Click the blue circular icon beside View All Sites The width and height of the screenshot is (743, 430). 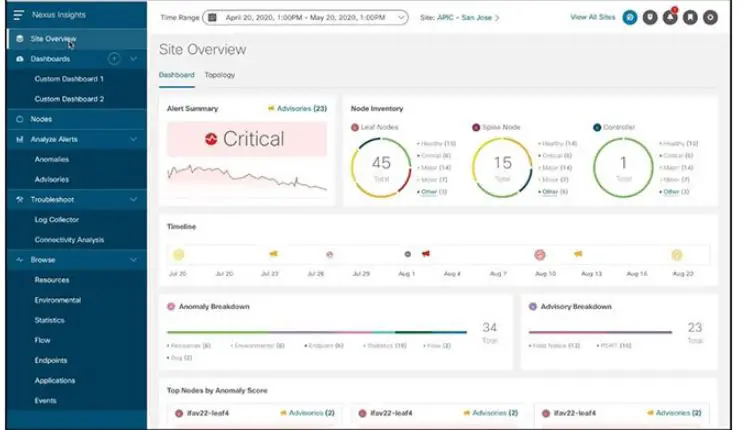[630, 18]
